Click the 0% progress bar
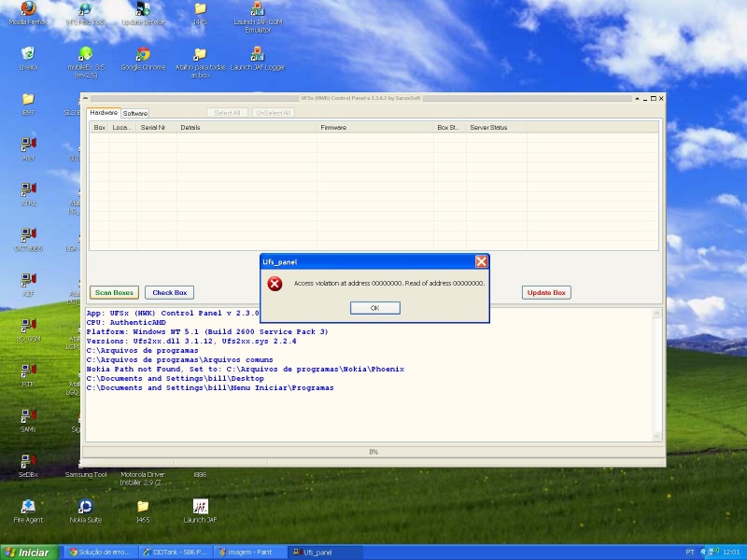This screenshot has width=747, height=560. [x=373, y=452]
